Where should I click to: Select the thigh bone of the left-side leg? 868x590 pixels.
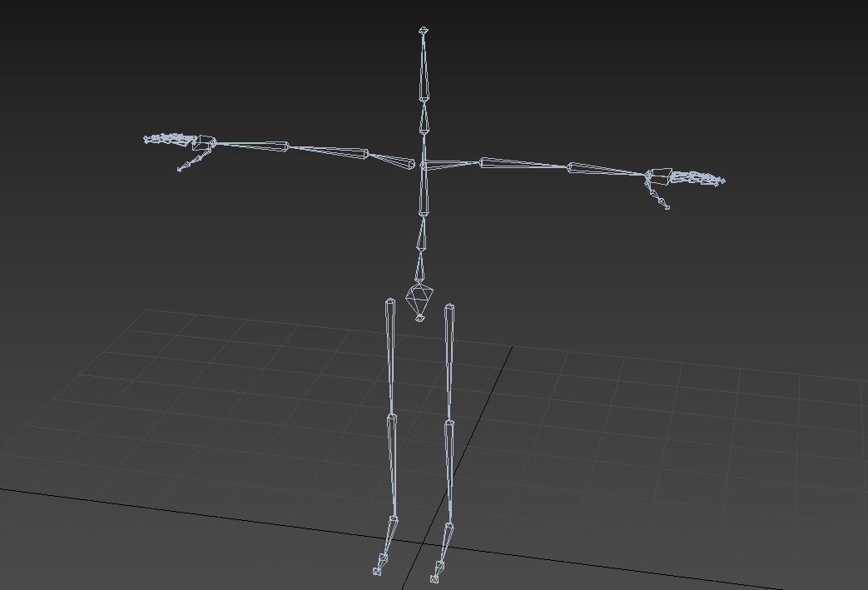coord(391,357)
